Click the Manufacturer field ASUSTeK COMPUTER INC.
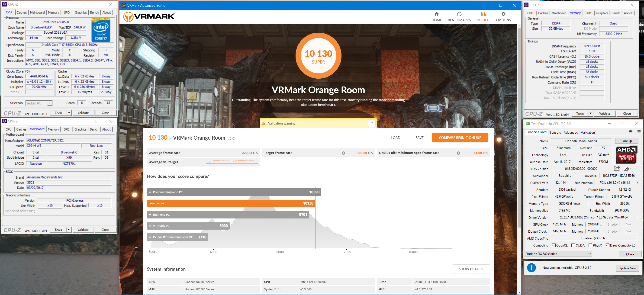Image resolution: width=644 pixels, height=295 pixels. pos(69,141)
